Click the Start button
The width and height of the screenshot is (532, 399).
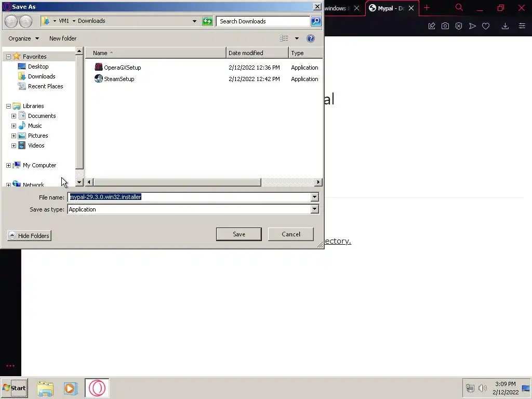pos(14,388)
